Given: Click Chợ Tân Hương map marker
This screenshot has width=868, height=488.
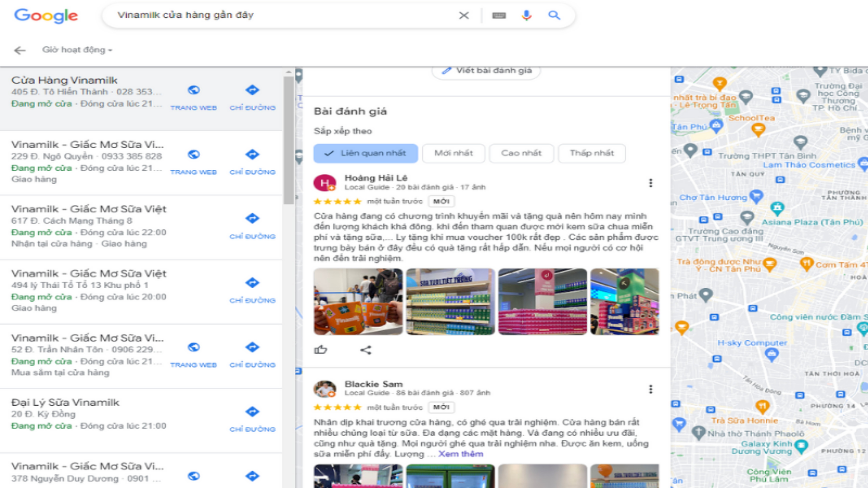Looking at the screenshot, I should [x=757, y=196].
